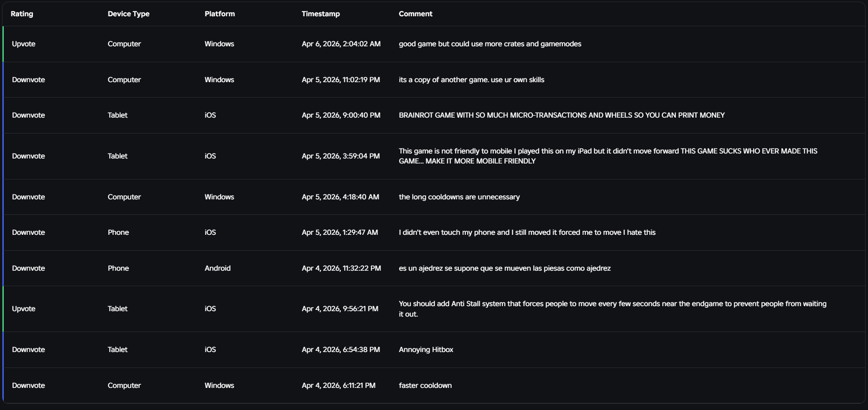Select the "faster cooldown" comment
Image resolution: width=868 pixels, height=410 pixels.
pos(425,385)
